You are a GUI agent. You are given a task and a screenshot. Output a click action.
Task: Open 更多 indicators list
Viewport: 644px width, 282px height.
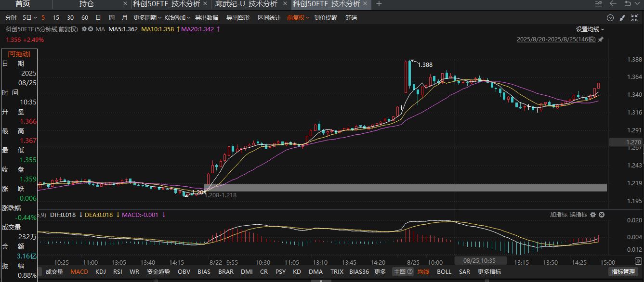(x=380, y=272)
